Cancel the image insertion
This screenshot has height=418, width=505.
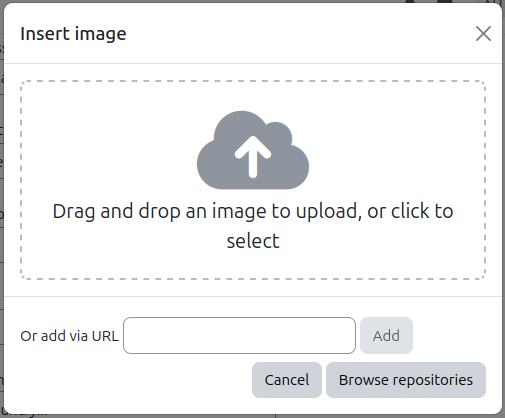[x=287, y=380]
